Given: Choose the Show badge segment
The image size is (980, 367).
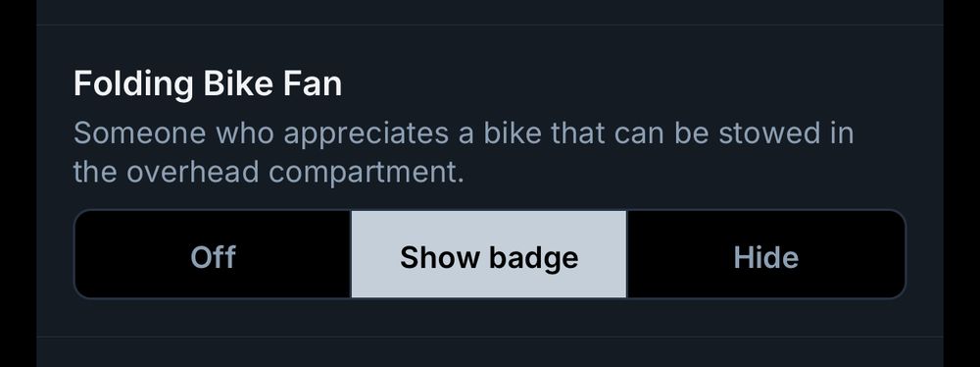Looking at the screenshot, I should (489, 254).
